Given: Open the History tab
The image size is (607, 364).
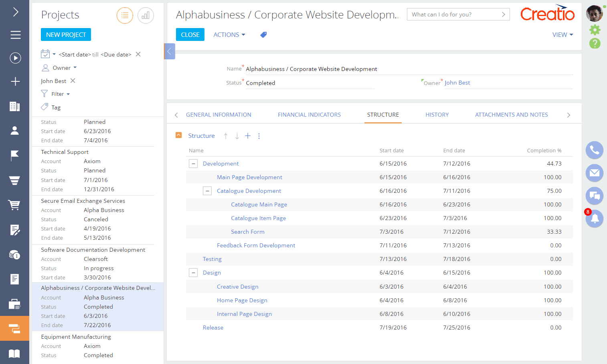Looking at the screenshot, I should click(437, 115).
